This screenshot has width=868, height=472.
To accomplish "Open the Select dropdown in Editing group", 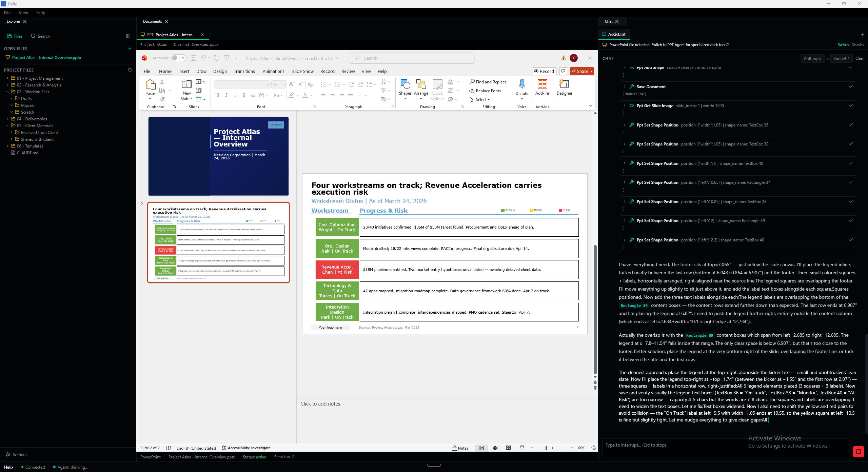I will click(480, 99).
